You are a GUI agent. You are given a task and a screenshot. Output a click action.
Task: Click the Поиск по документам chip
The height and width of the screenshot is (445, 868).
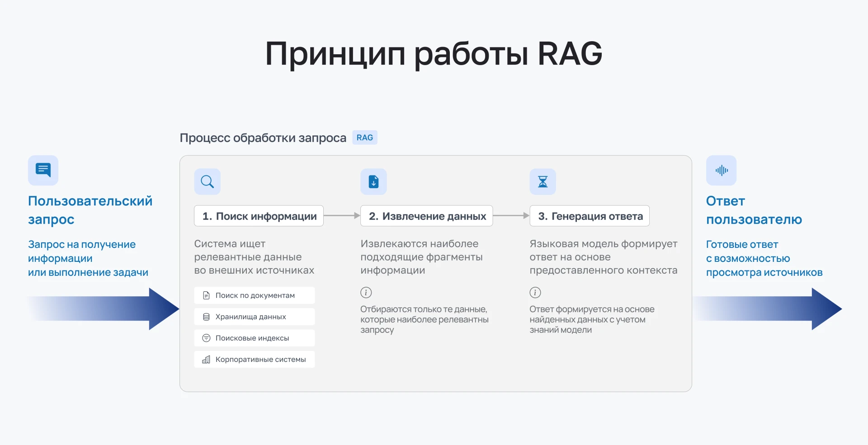[x=255, y=295]
